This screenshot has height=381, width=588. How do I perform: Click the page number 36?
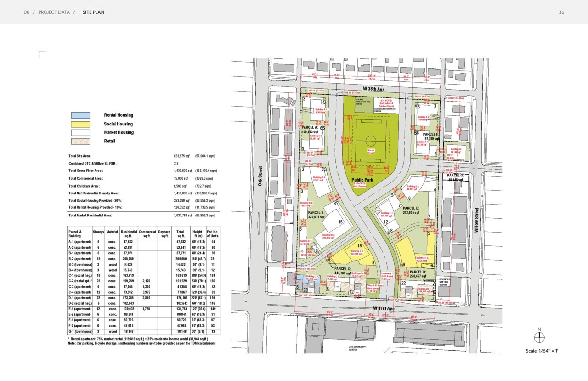tap(561, 12)
